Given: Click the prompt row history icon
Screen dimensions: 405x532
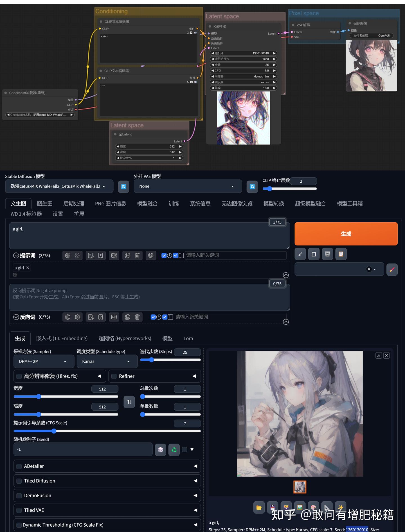Looking at the screenshot, I should (91, 255).
